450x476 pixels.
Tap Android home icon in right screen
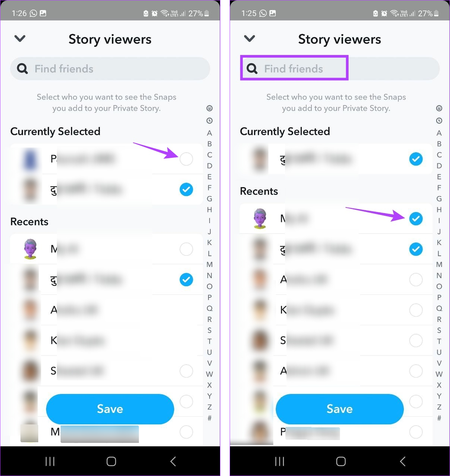(341, 461)
